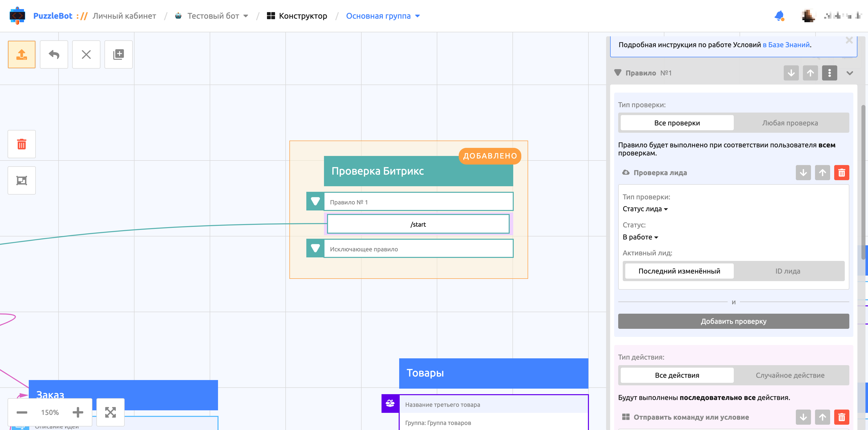Go to Личный кабинет breadcrumb

124,16
